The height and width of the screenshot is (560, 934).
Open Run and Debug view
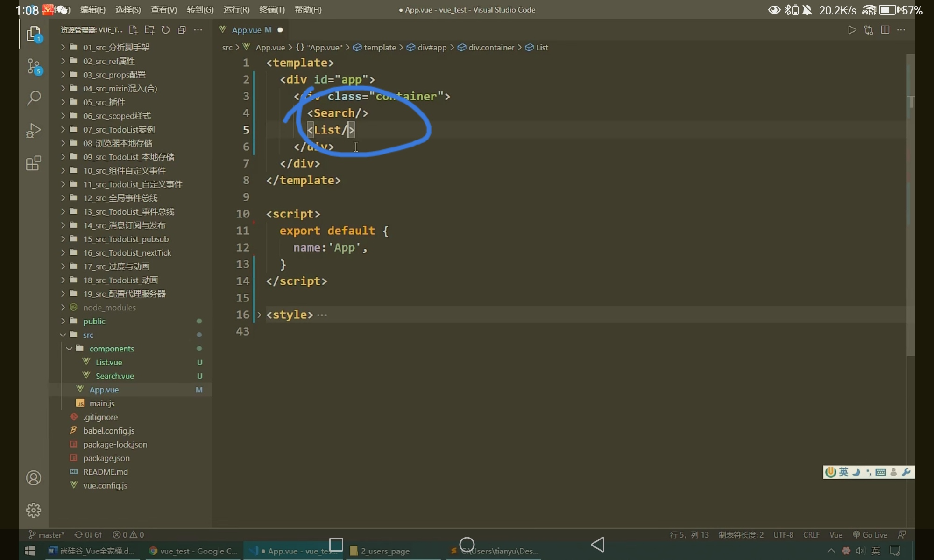point(34,131)
